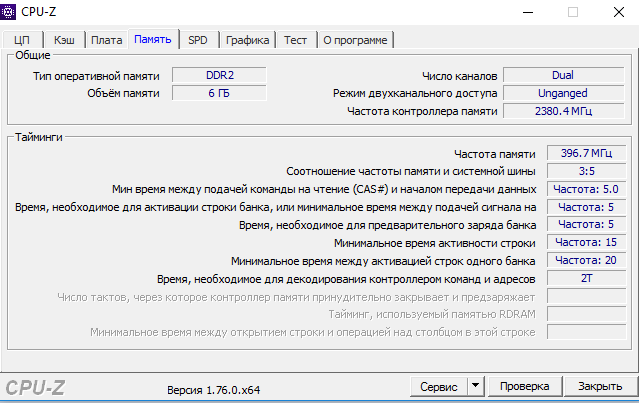Screen dimensions: 639x403
Task: Click Минимальное время активности строки label
Action: [x=434, y=243]
